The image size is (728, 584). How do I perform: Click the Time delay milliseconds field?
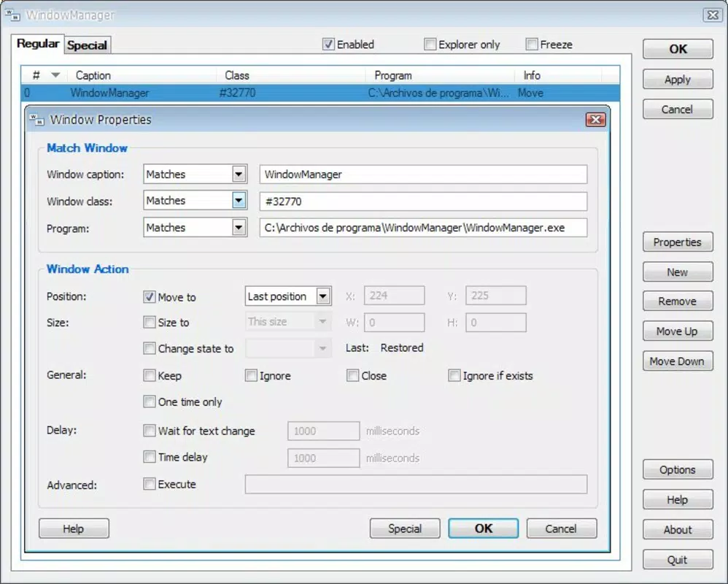324,458
